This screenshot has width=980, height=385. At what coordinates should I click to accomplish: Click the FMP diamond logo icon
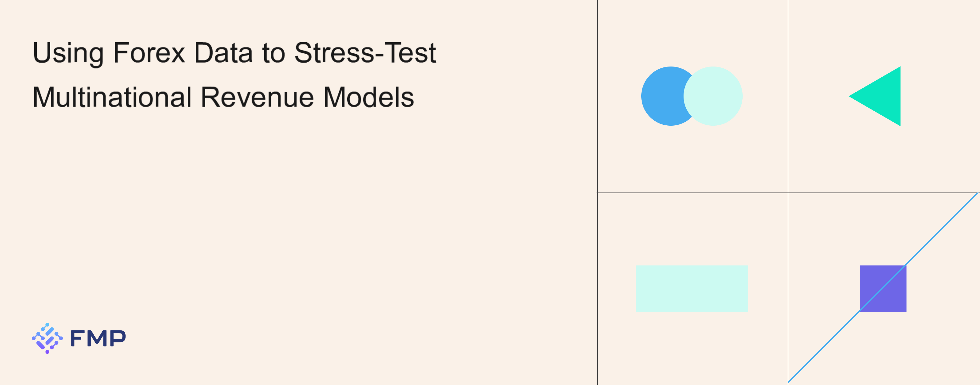[x=47, y=338]
